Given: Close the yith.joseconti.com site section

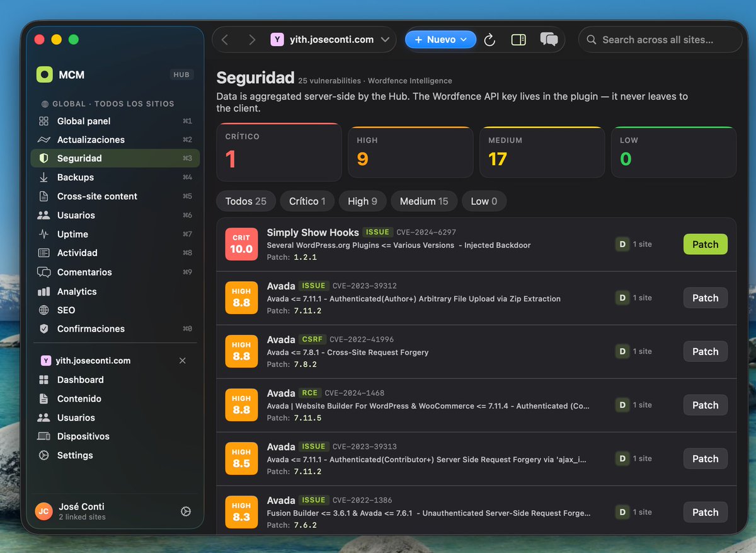Looking at the screenshot, I should [x=183, y=361].
